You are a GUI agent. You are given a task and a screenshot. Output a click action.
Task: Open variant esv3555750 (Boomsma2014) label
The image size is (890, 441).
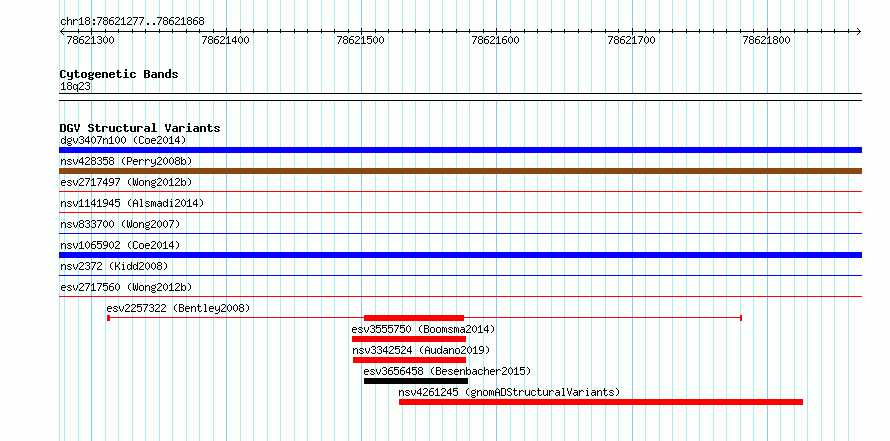[x=423, y=329]
